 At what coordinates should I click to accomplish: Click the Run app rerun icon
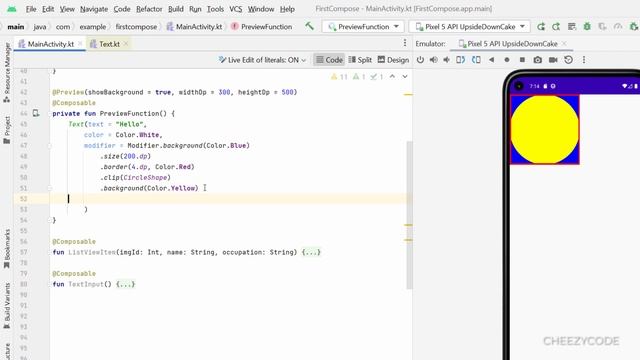coord(541,27)
